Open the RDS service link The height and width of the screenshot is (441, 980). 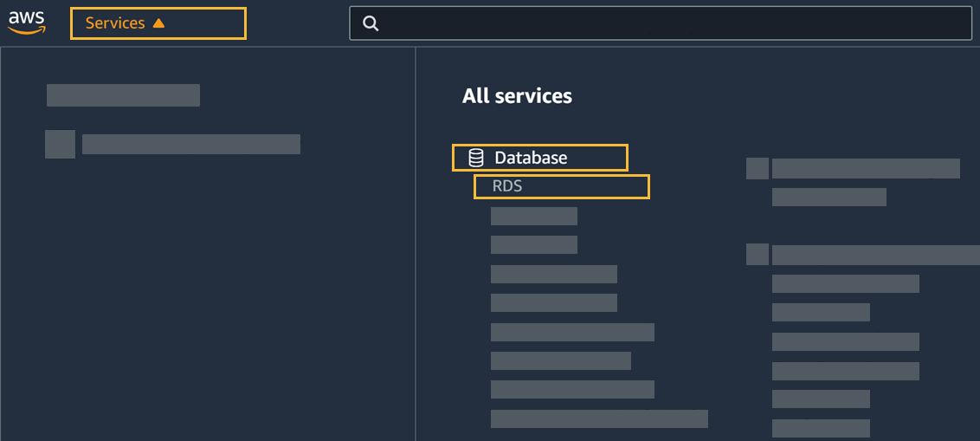506,186
